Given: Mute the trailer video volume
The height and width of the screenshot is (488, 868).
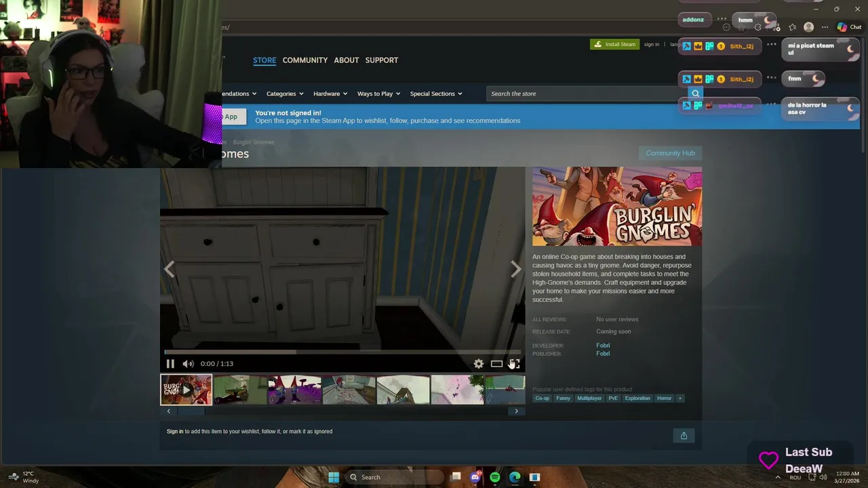Looking at the screenshot, I should [188, 364].
